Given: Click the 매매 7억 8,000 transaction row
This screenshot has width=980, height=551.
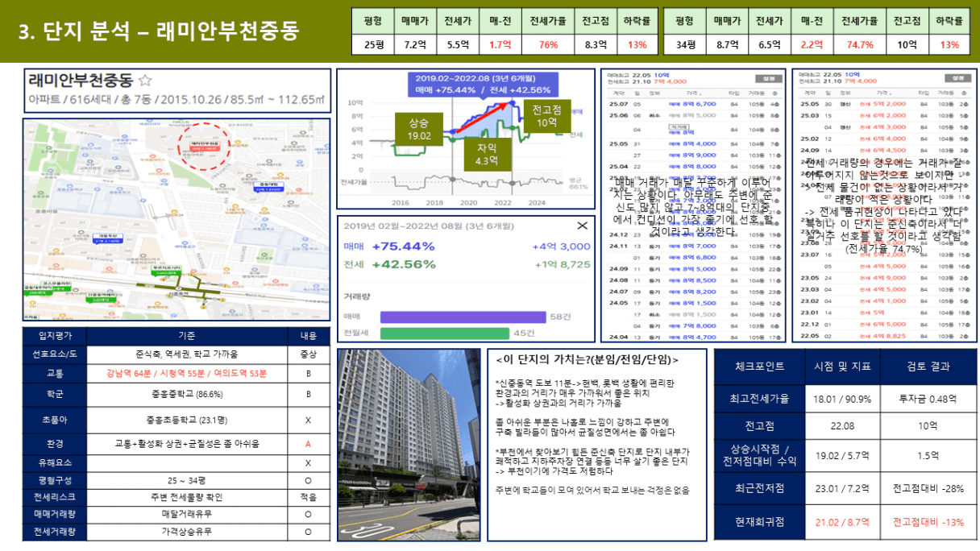Looking at the screenshot, I should point(694,325).
